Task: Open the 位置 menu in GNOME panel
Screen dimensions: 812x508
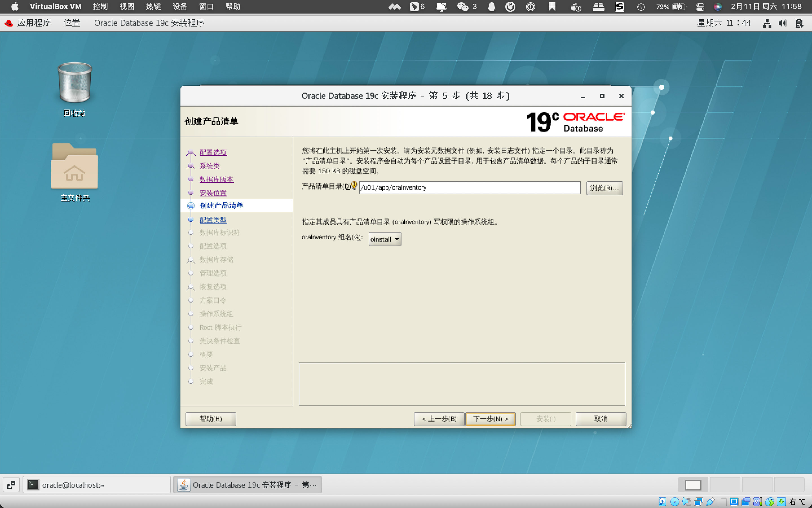Action: click(x=72, y=23)
